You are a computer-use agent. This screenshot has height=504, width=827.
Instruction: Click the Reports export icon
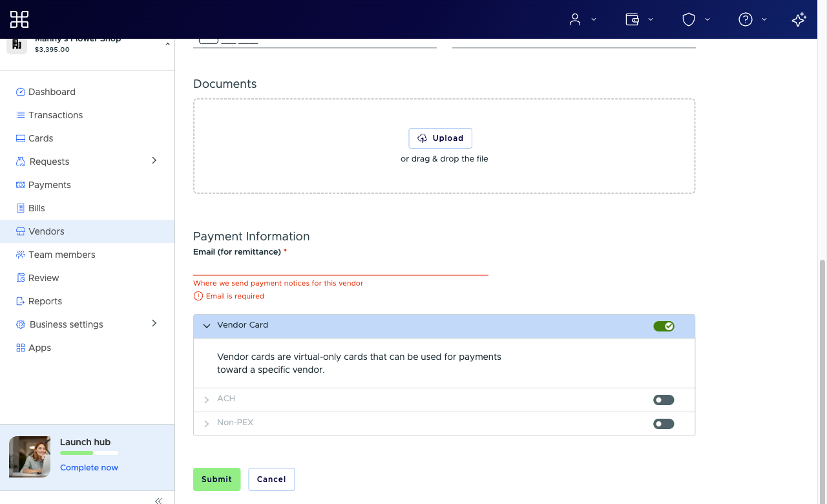[21, 301]
